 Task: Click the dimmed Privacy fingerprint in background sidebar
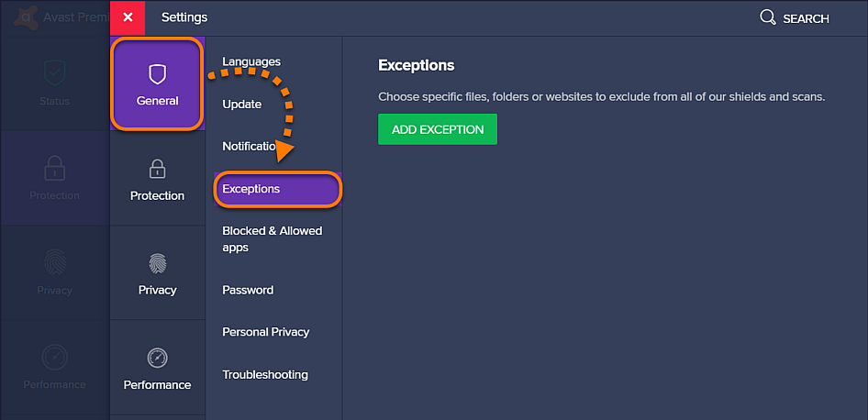pyautogui.click(x=55, y=262)
